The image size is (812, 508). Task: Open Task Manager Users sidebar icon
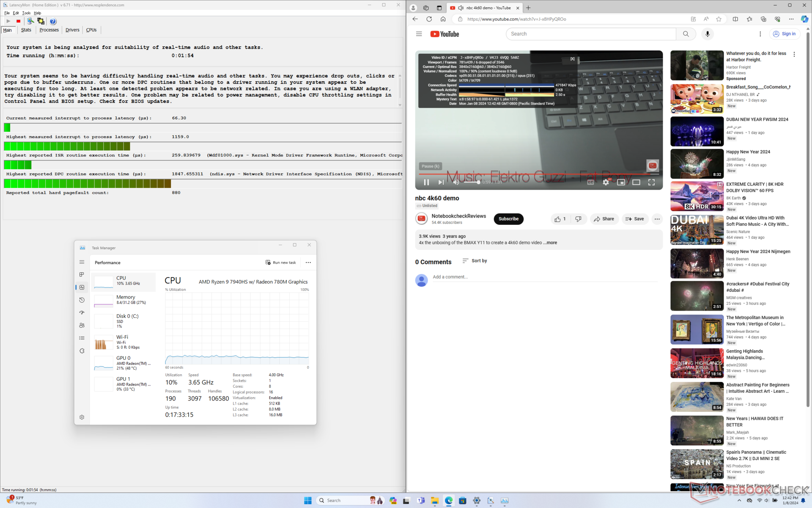click(x=82, y=326)
